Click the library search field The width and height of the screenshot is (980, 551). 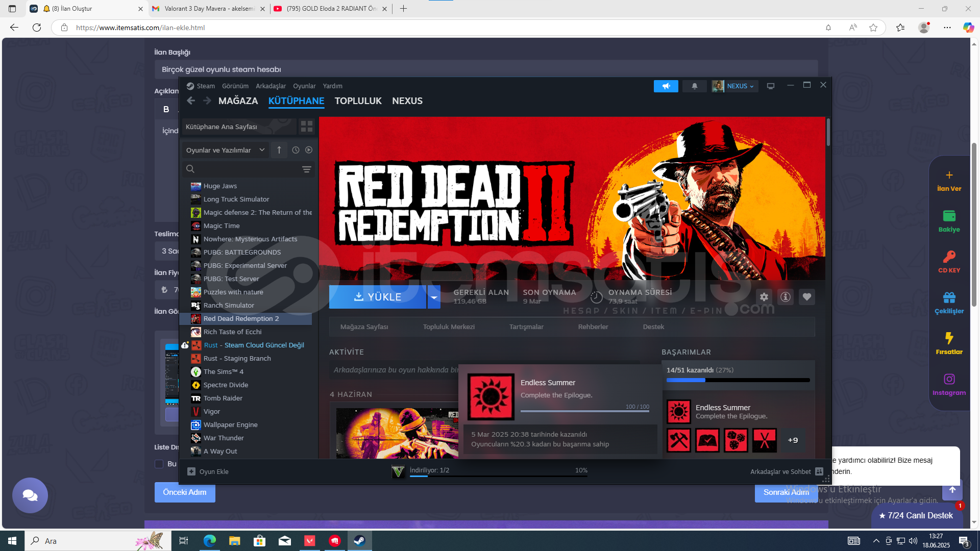[248, 169]
